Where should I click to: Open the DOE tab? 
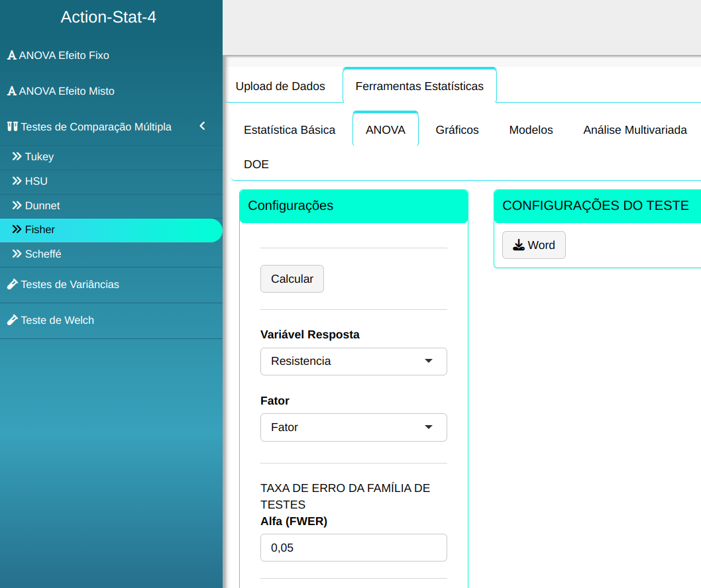pyautogui.click(x=256, y=164)
